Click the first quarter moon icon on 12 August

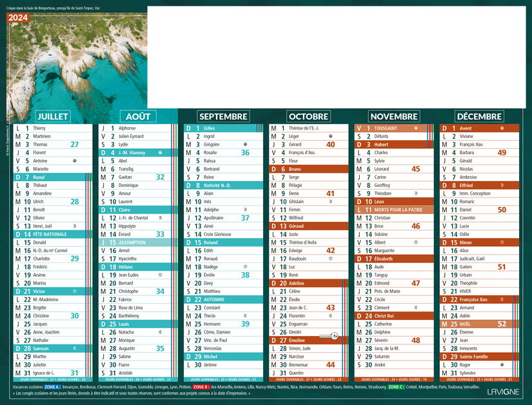pyautogui.click(x=161, y=218)
